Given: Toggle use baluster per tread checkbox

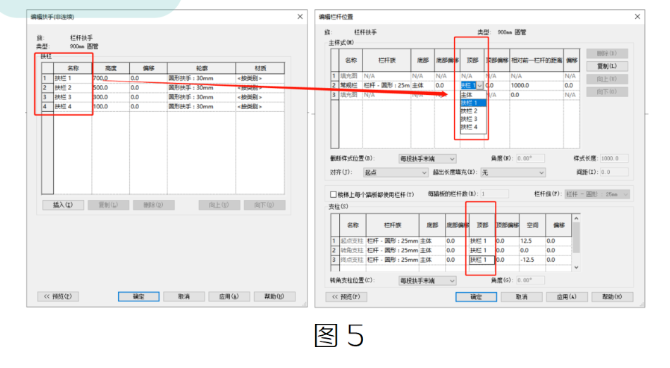Looking at the screenshot, I should point(333,194).
